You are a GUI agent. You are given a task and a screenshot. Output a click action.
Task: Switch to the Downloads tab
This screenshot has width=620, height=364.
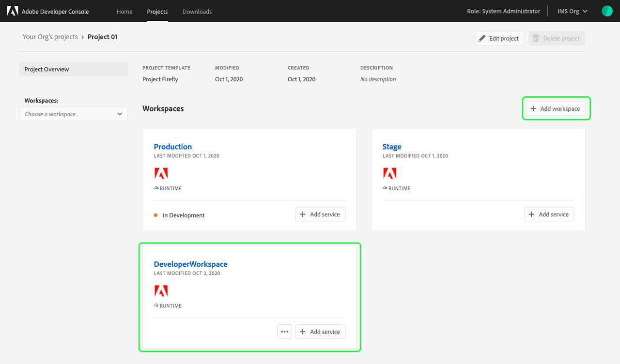click(197, 11)
